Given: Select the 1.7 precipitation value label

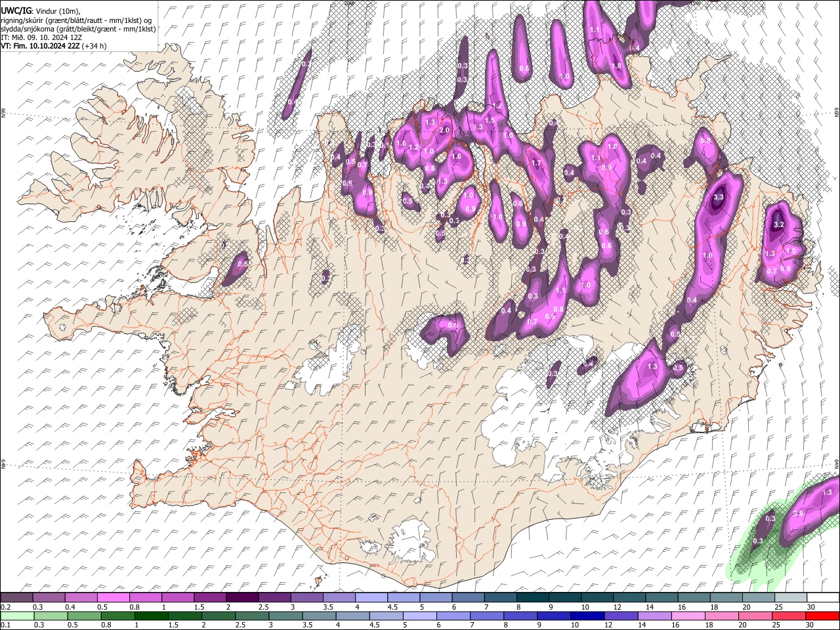Looking at the screenshot, I should coord(535,163).
